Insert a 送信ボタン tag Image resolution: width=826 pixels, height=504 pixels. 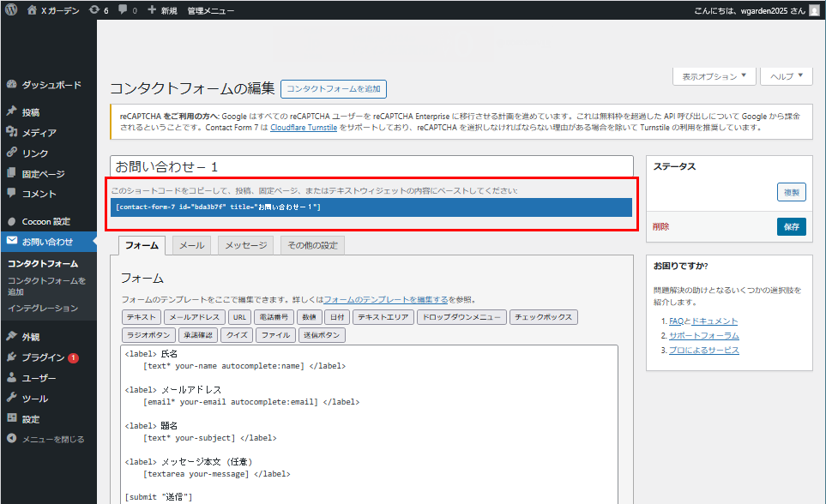[x=322, y=335]
